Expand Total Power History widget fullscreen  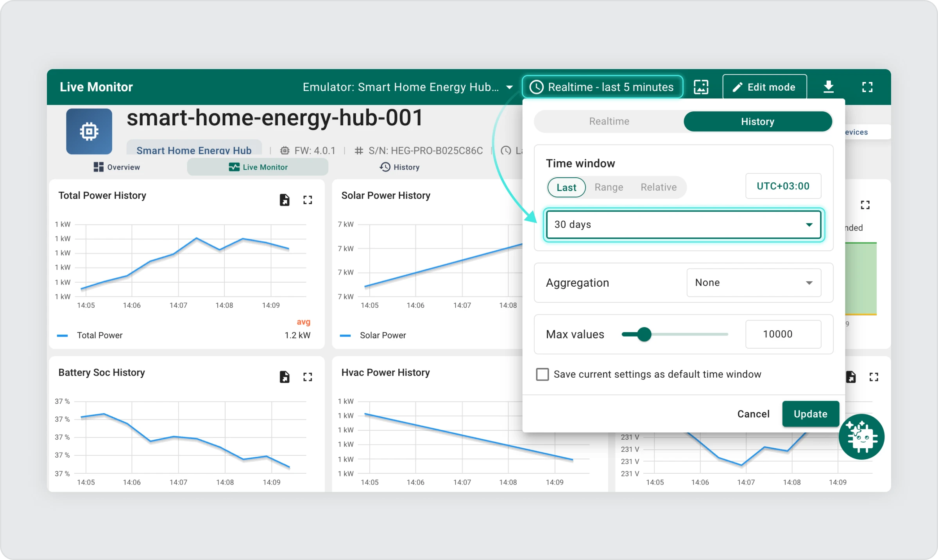[x=308, y=200]
